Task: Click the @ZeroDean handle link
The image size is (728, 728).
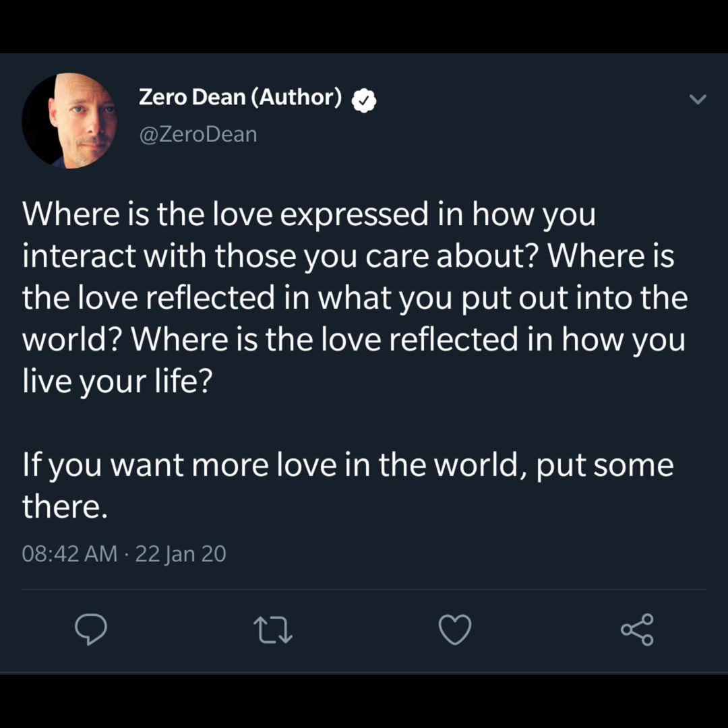Action: click(198, 133)
